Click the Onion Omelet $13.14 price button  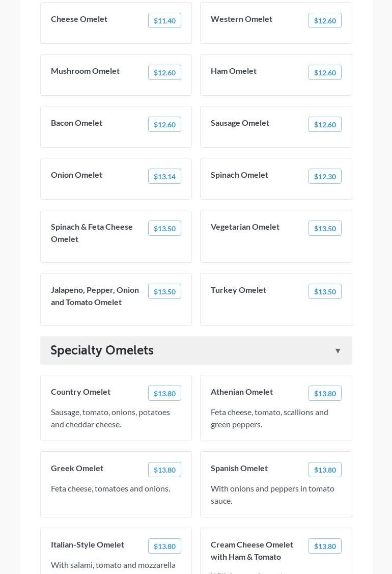(164, 177)
